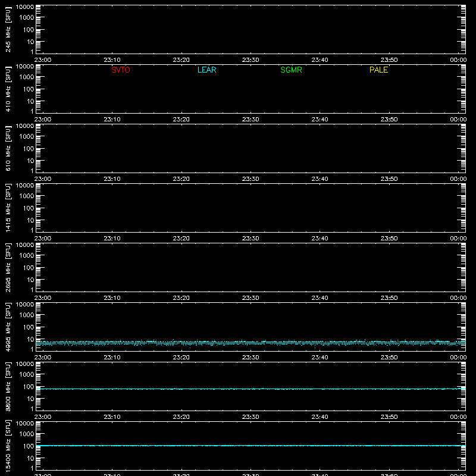Click 23:00 tick label under 4995 MHz panel

click(x=43, y=358)
